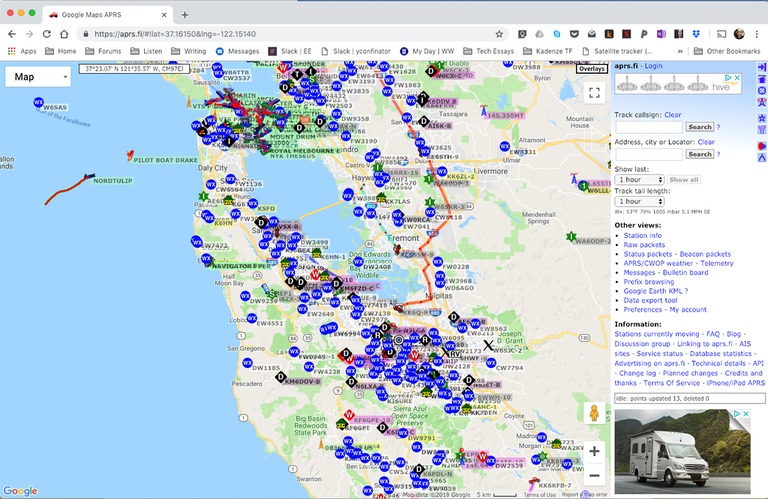
Task: Clear the Track callsign field
Action: 672,115
